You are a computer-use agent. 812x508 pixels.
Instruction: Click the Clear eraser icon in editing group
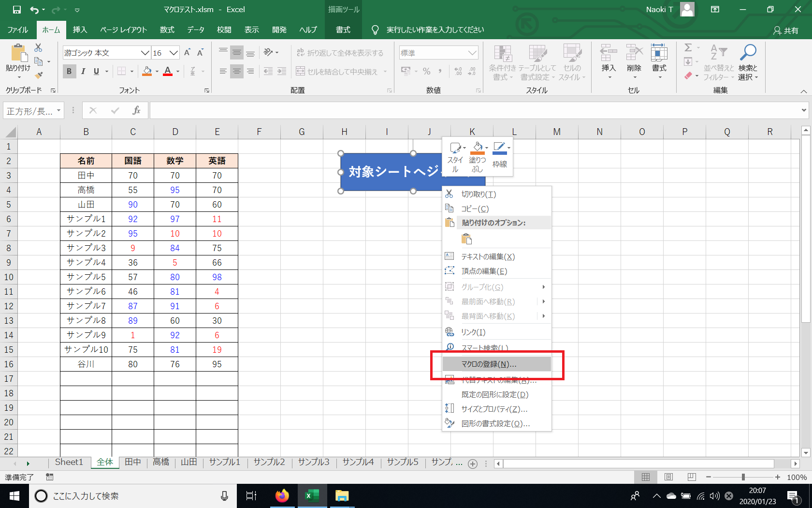click(688, 75)
